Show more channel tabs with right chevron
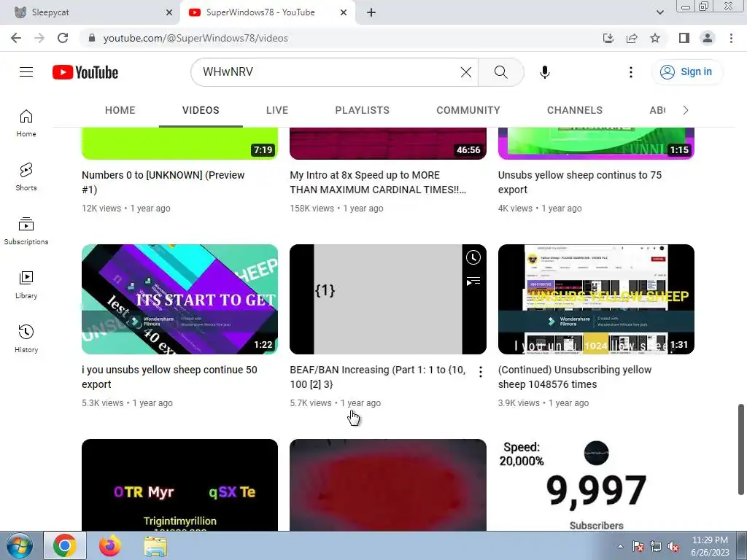This screenshot has width=747, height=560. click(685, 110)
